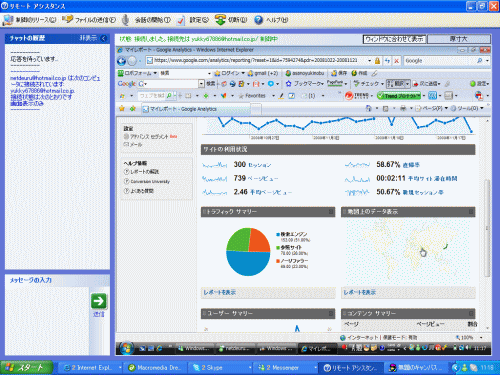Click View Report link under the map overlay

click(359, 292)
